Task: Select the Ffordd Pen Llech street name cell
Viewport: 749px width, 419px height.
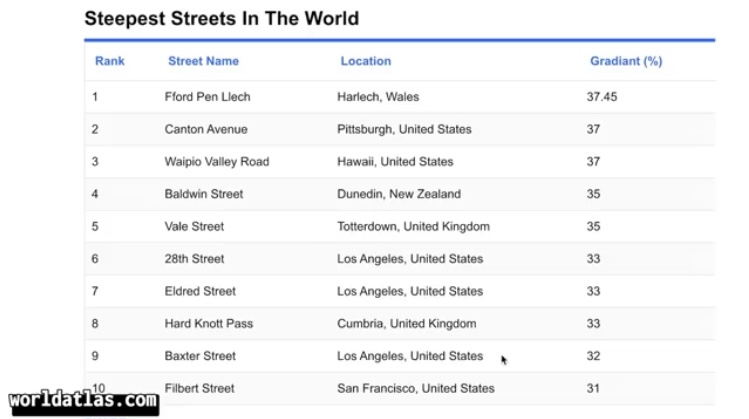Action: 207,97
